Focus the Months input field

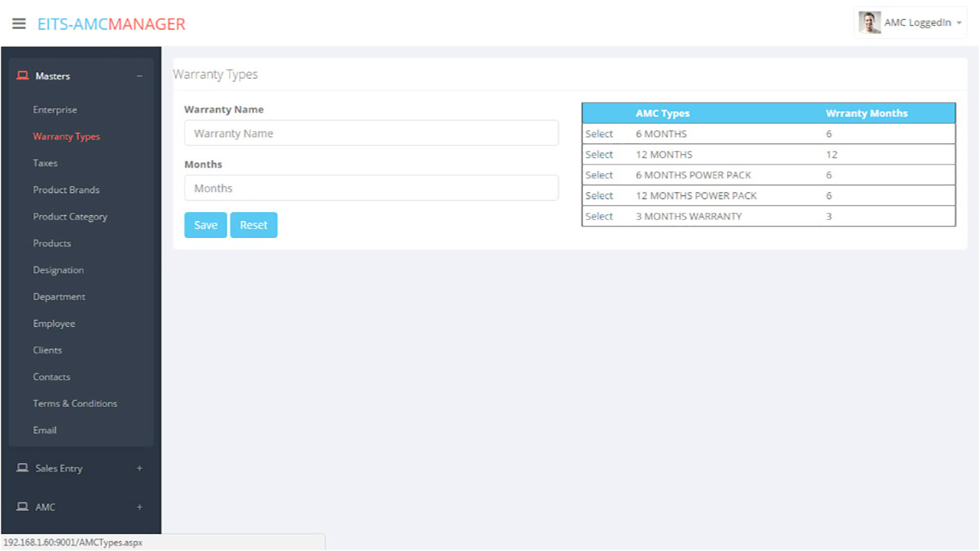pyautogui.click(x=371, y=188)
